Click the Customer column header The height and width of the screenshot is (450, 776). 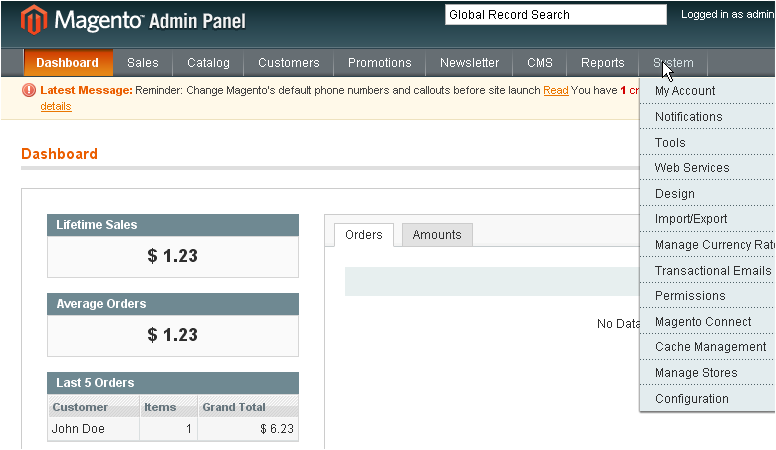(94, 407)
